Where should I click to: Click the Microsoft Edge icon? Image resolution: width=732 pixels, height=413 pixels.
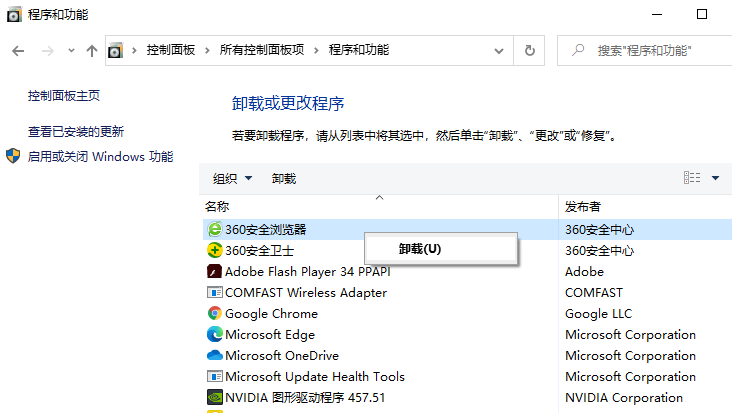point(214,334)
